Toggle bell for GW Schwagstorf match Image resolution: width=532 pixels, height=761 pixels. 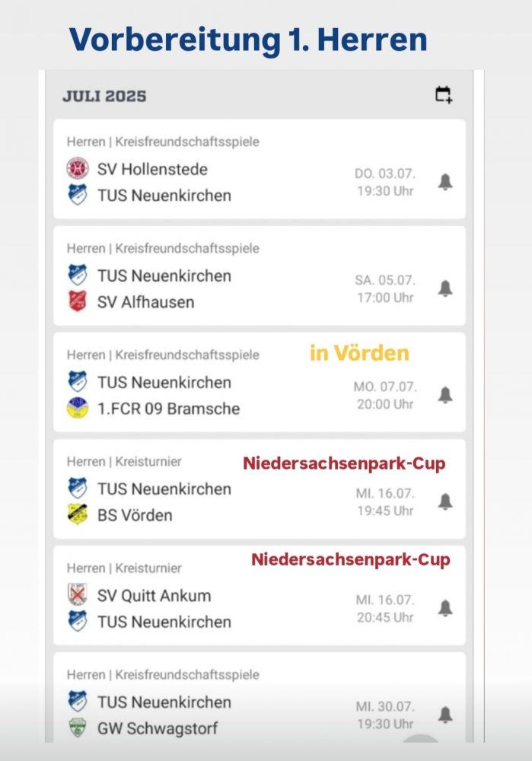pyautogui.click(x=445, y=715)
